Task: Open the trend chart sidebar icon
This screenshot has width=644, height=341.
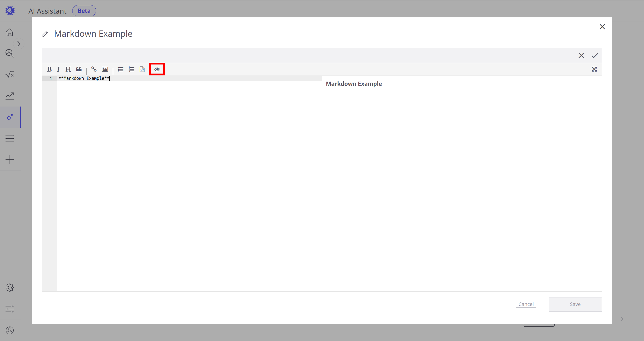Action: point(10,96)
